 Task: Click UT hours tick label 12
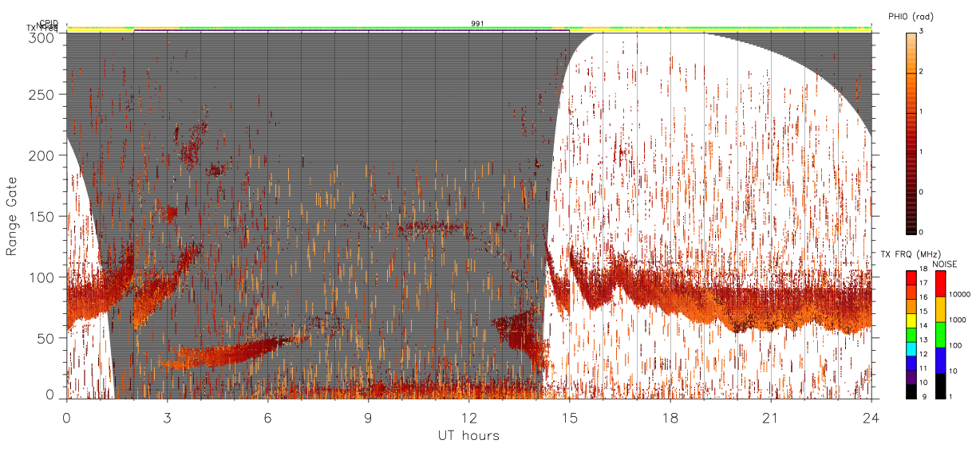[469, 417]
